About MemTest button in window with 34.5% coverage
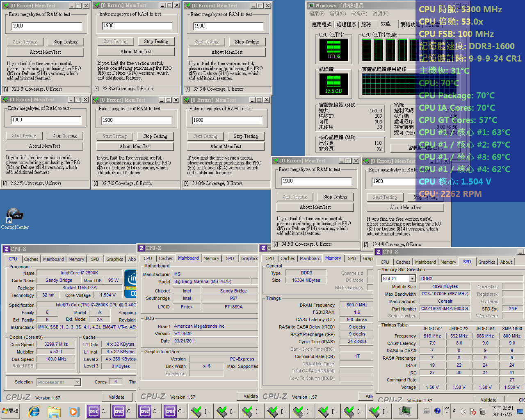 315,207
